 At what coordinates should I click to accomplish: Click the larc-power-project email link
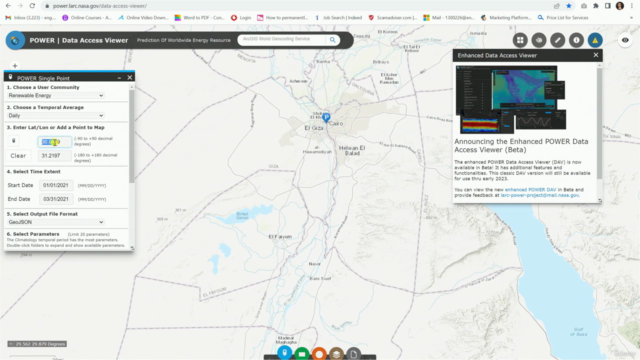pos(540,196)
